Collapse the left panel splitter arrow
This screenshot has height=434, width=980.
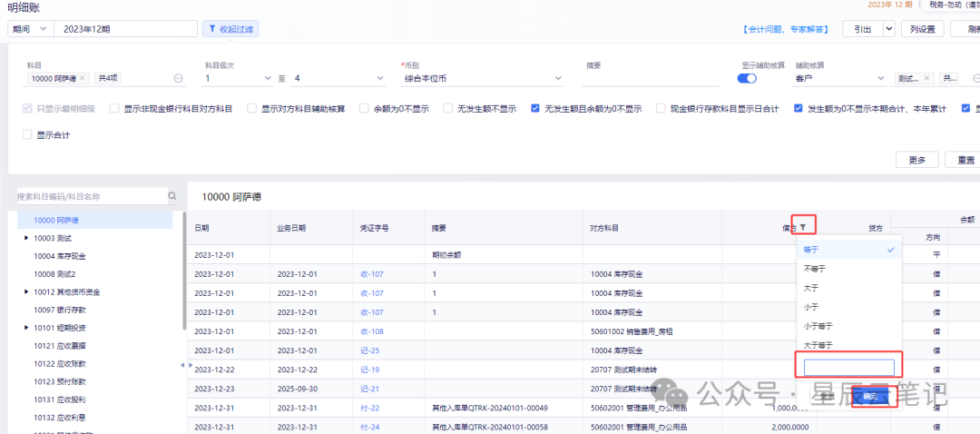[x=181, y=365]
